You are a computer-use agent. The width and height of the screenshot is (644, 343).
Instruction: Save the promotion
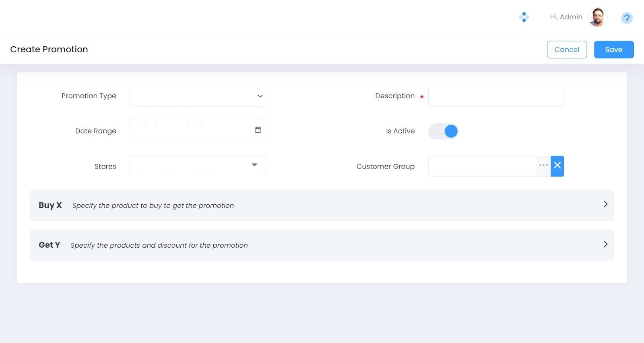coord(613,49)
